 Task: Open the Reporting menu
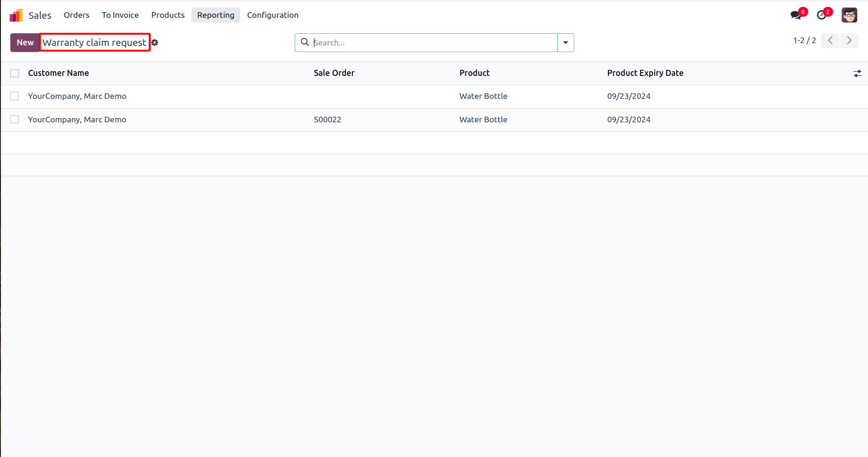tap(216, 15)
